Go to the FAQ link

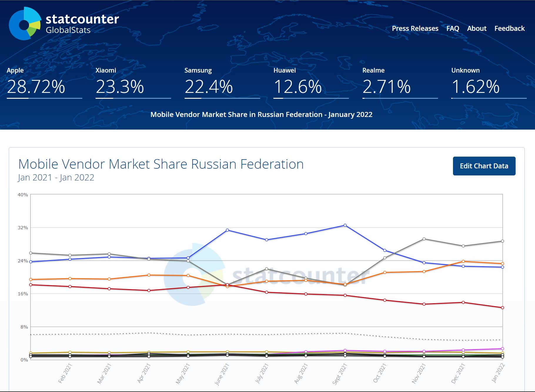click(x=452, y=29)
